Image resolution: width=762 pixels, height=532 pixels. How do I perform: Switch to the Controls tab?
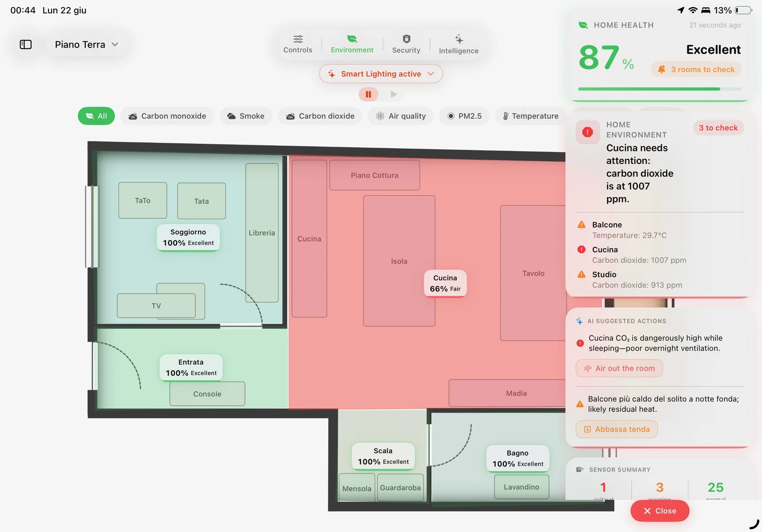tap(298, 44)
